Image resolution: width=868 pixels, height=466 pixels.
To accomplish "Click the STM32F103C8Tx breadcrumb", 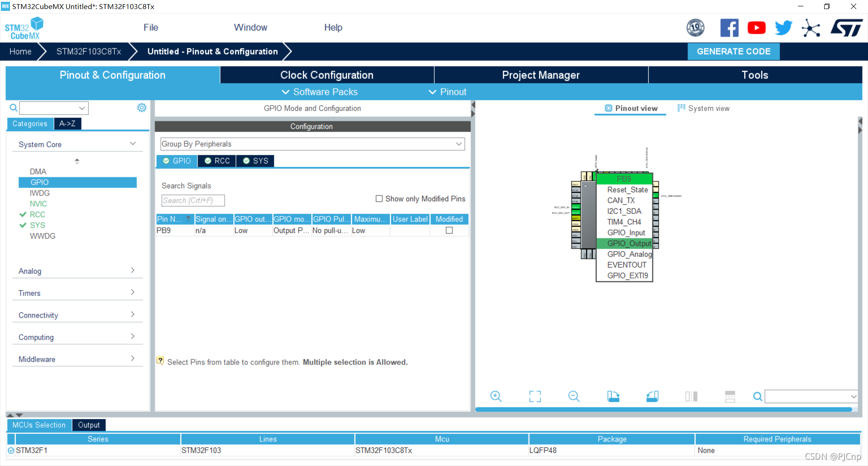I will (89, 52).
